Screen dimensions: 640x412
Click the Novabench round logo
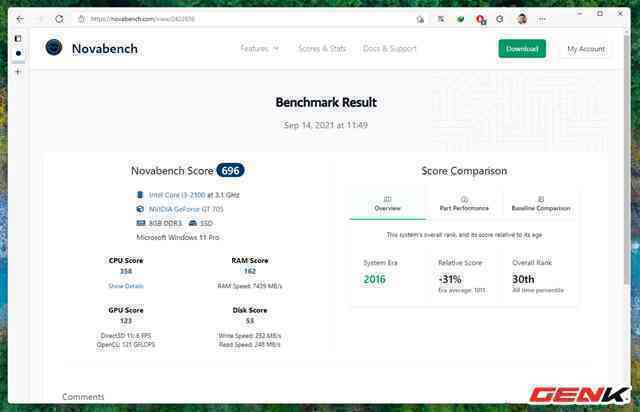point(54,47)
